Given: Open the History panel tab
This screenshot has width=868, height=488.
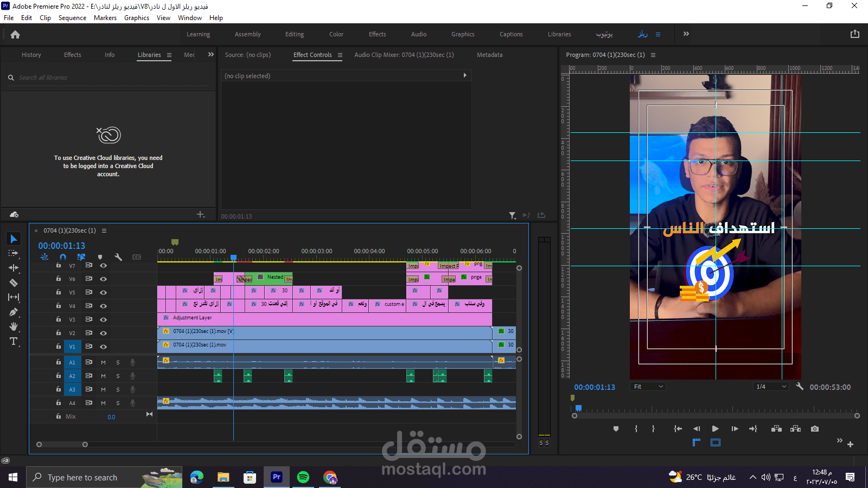Looking at the screenshot, I should (31, 55).
